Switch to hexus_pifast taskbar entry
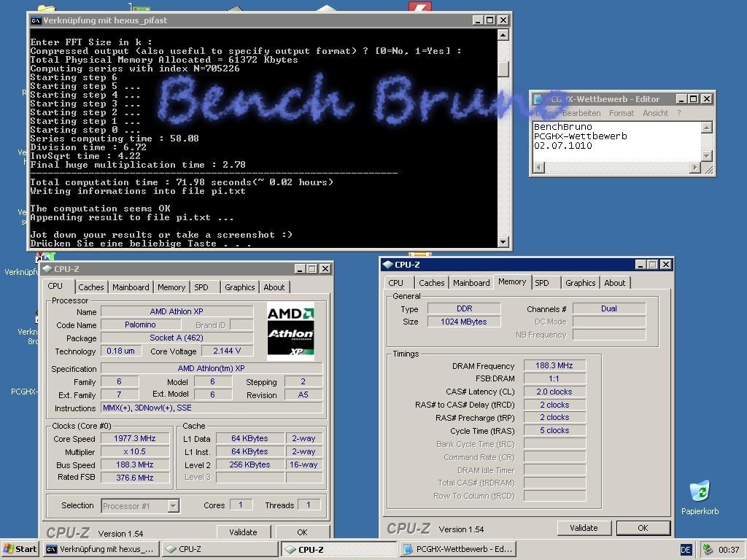The image size is (747, 560). tap(101, 549)
